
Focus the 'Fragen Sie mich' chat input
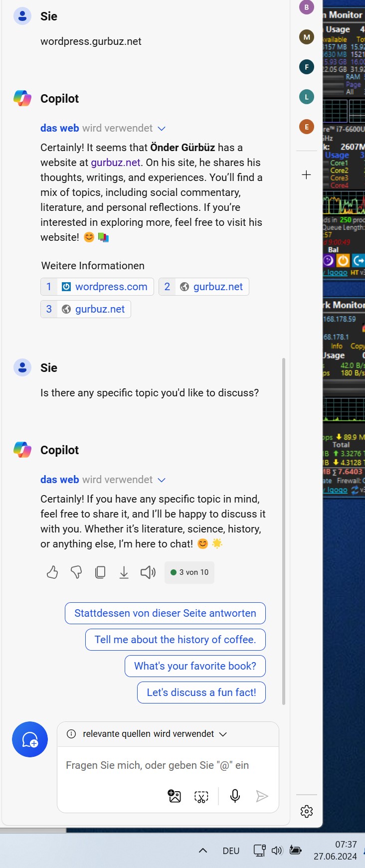pyautogui.click(x=168, y=765)
